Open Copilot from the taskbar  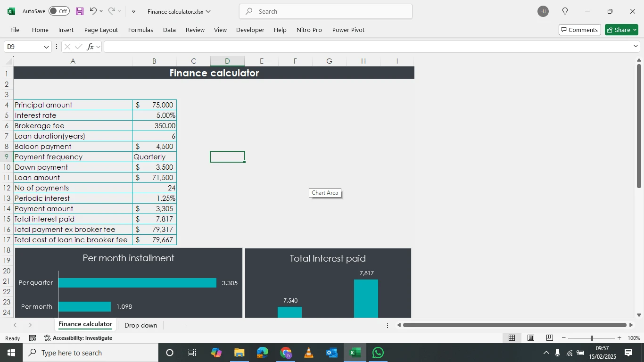pyautogui.click(x=216, y=353)
